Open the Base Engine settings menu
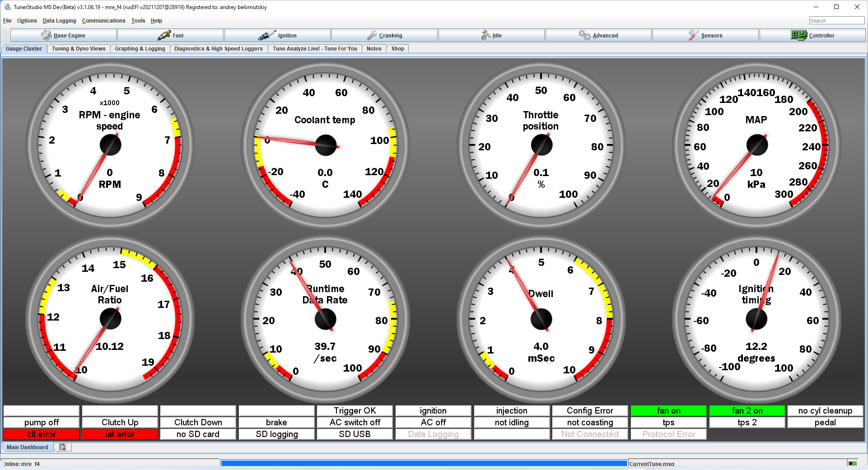868x470 pixels. (x=64, y=35)
